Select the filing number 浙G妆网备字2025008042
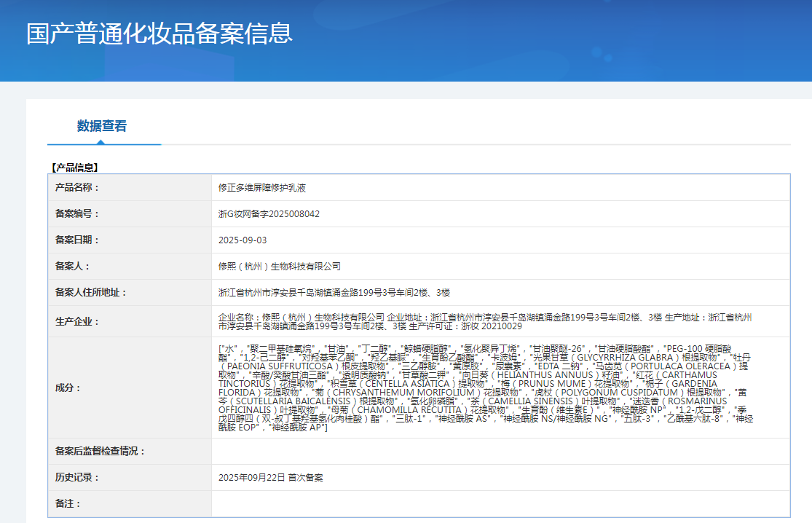Screen dimensions: 812x523 point(269,214)
